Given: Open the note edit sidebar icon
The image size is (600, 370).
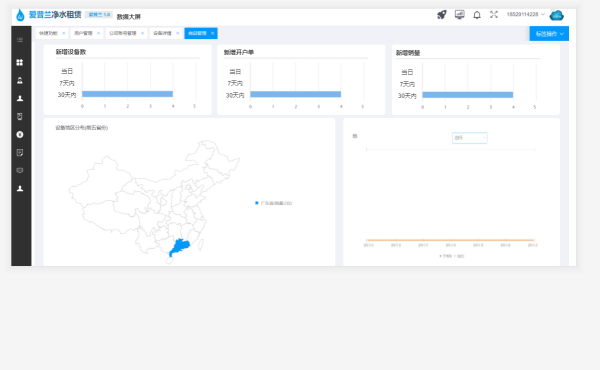Looking at the screenshot, I should 20,152.
